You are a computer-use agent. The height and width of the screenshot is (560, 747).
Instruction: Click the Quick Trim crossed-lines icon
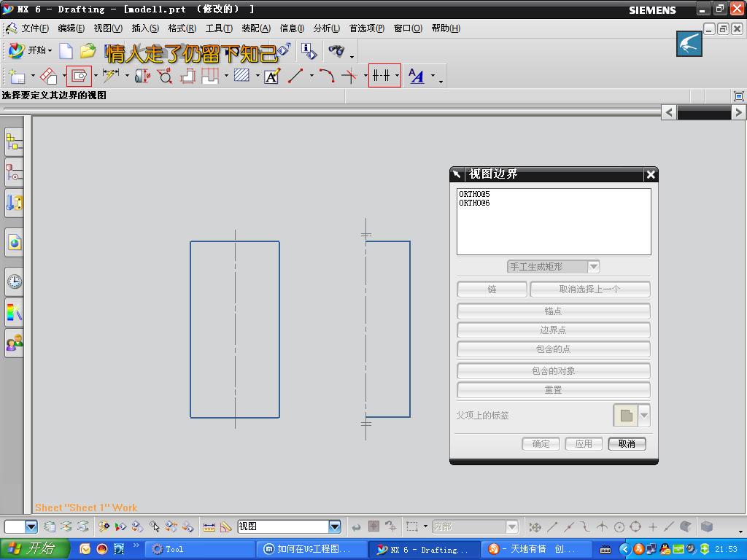coord(349,76)
